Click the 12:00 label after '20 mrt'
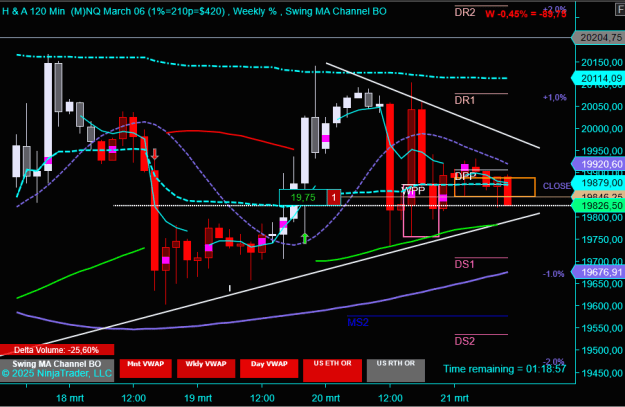This screenshot has width=625, height=407. pos(390,398)
